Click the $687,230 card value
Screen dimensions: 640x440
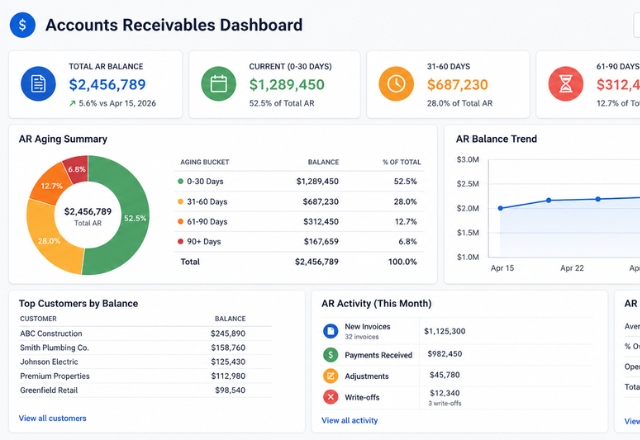tap(458, 84)
